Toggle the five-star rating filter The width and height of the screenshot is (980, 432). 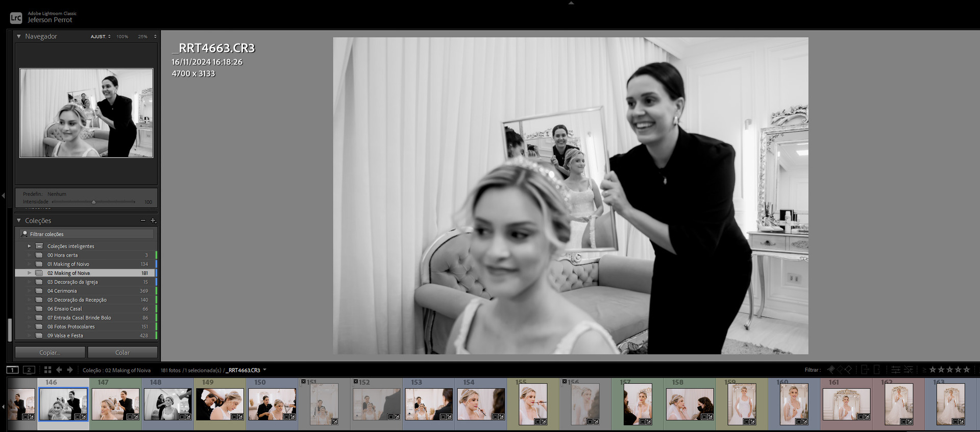966,370
